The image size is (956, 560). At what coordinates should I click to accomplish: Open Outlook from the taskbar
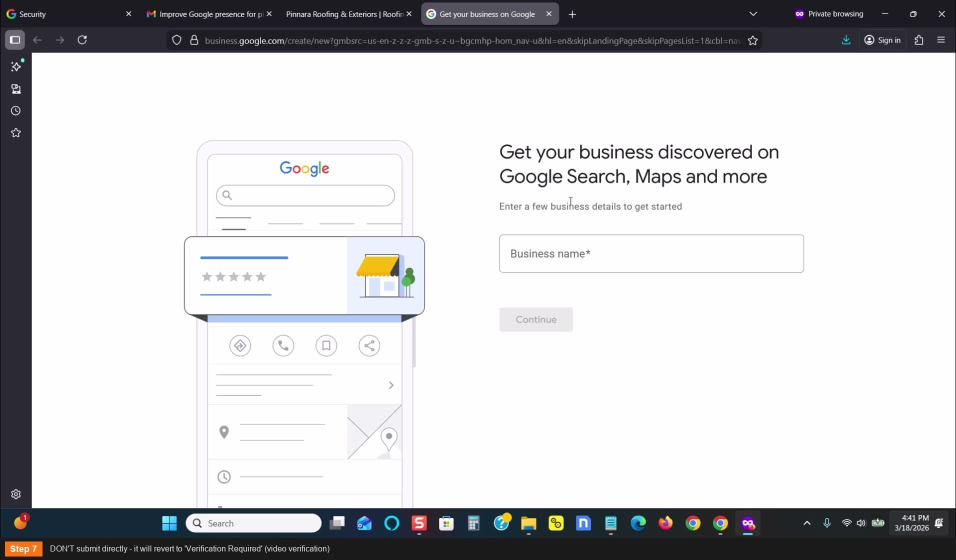tap(364, 523)
